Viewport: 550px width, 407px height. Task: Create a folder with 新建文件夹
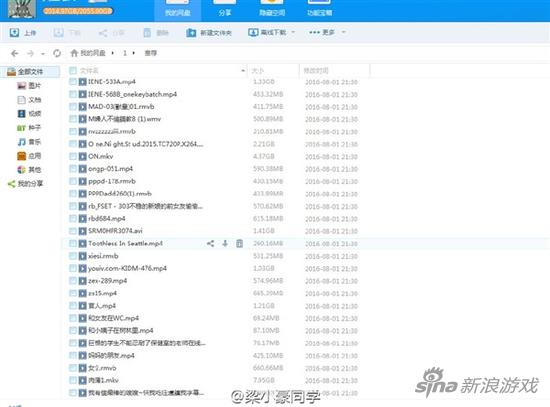(209, 33)
